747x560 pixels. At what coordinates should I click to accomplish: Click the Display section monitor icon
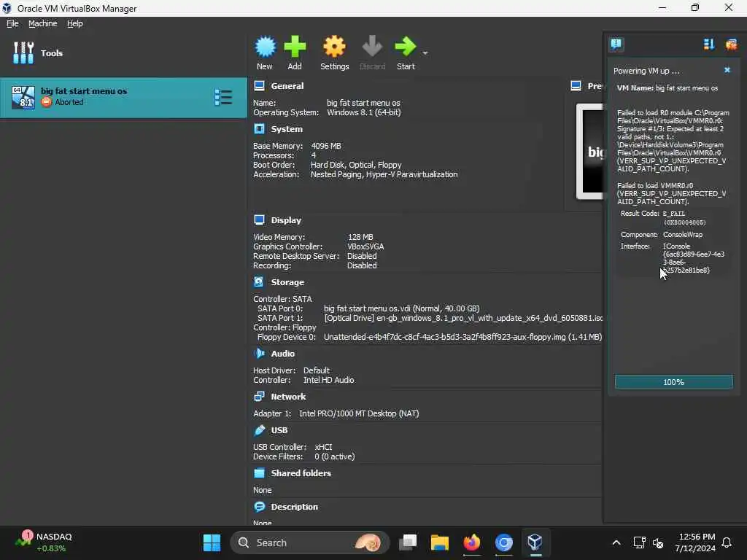click(259, 220)
